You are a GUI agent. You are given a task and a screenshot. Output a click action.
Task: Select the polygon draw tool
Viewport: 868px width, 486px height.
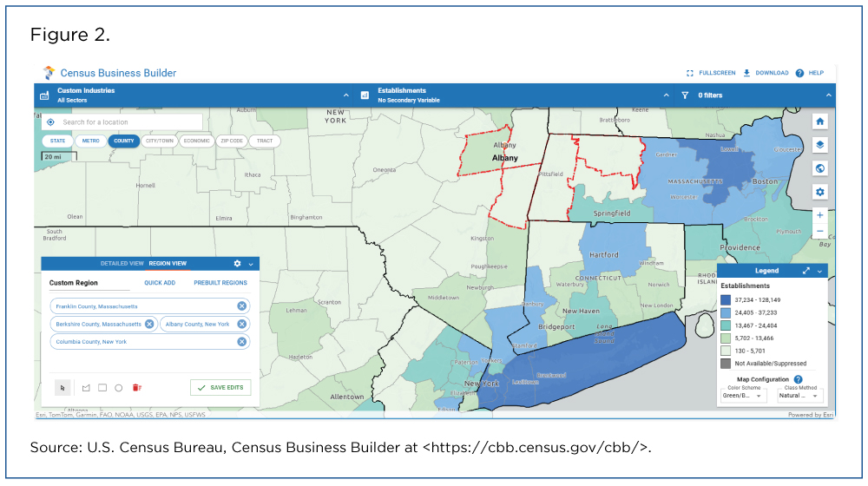pyautogui.click(x=86, y=388)
